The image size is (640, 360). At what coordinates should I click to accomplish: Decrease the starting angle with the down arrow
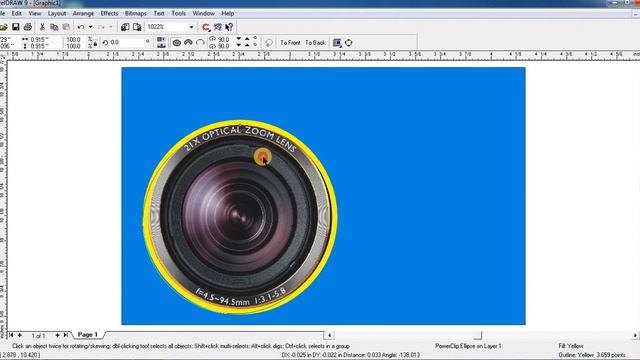[239, 39]
